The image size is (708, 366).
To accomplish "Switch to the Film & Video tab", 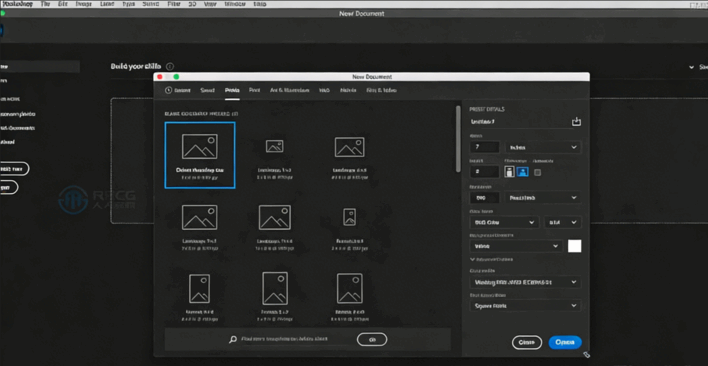I will 382,90.
